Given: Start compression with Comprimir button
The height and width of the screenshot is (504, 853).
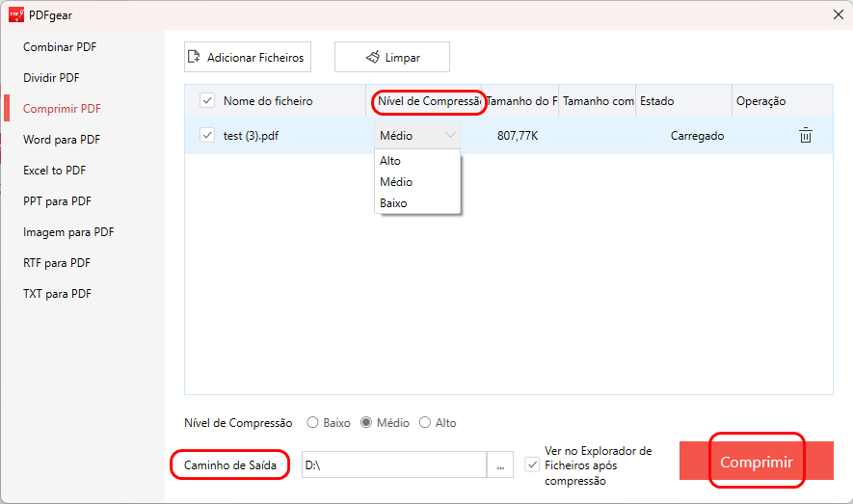Looking at the screenshot, I should pyautogui.click(x=757, y=461).
